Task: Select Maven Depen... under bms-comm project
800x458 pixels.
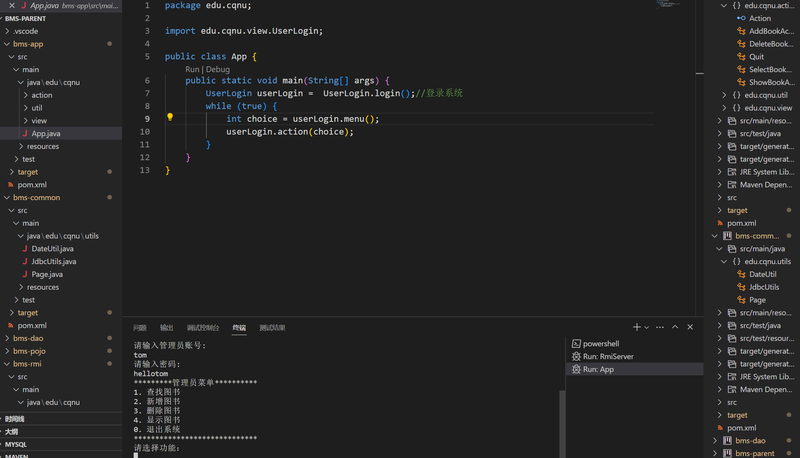Action: [x=766, y=390]
